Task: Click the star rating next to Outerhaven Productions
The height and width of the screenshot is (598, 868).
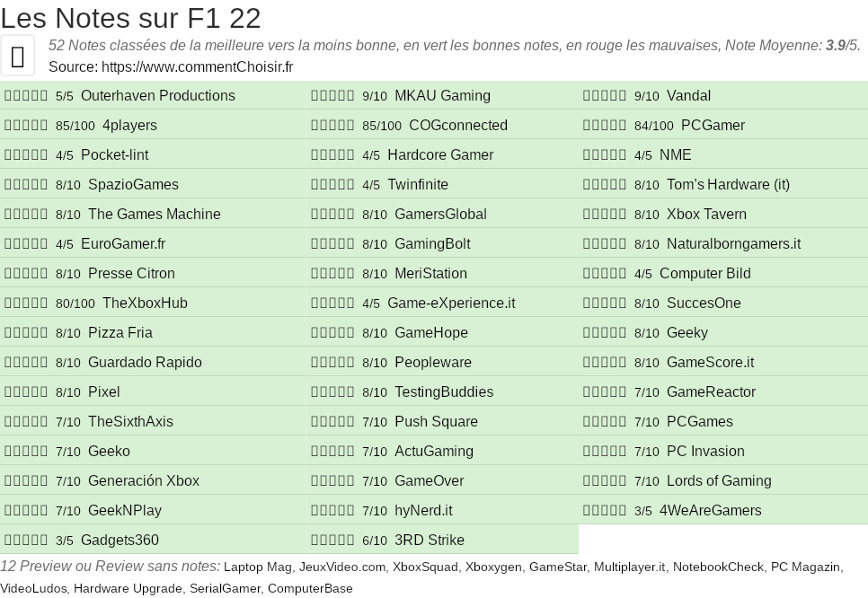Action: (x=26, y=96)
